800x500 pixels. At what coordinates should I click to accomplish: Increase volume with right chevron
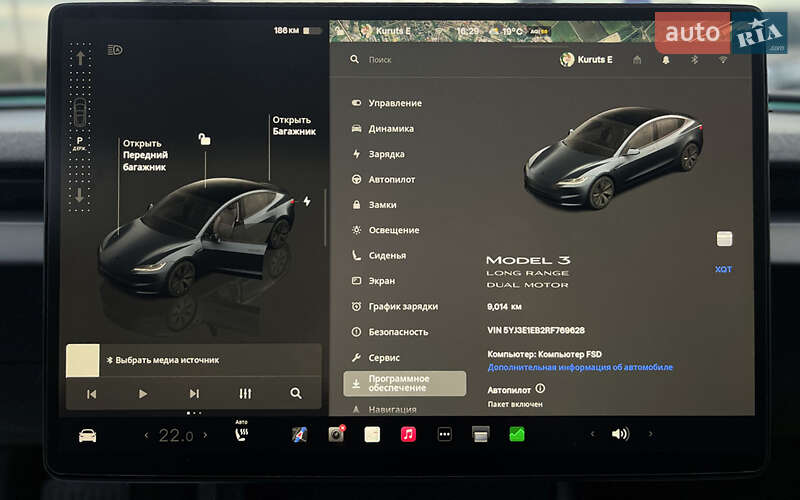[651, 434]
